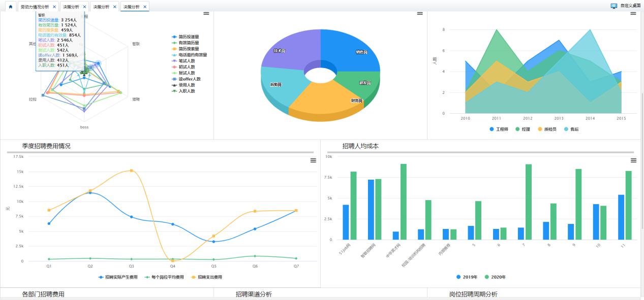Open the 招聘人均成本 chart menu icon

633,160
